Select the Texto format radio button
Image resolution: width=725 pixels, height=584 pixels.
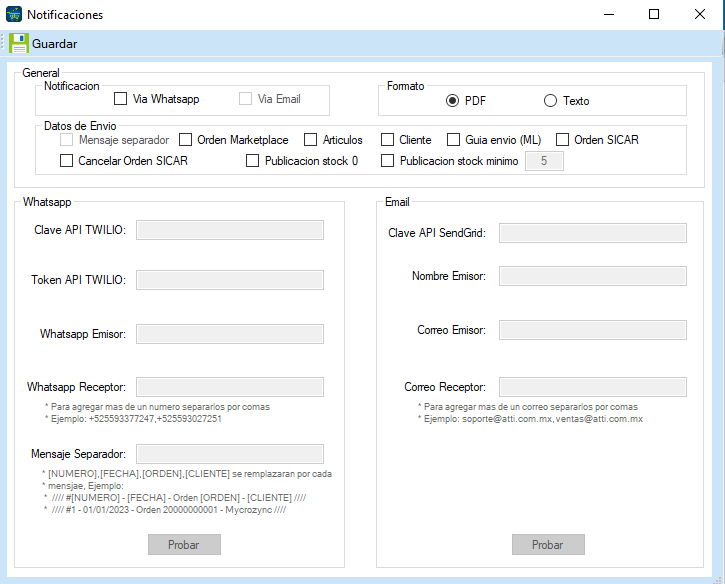pyautogui.click(x=550, y=101)
